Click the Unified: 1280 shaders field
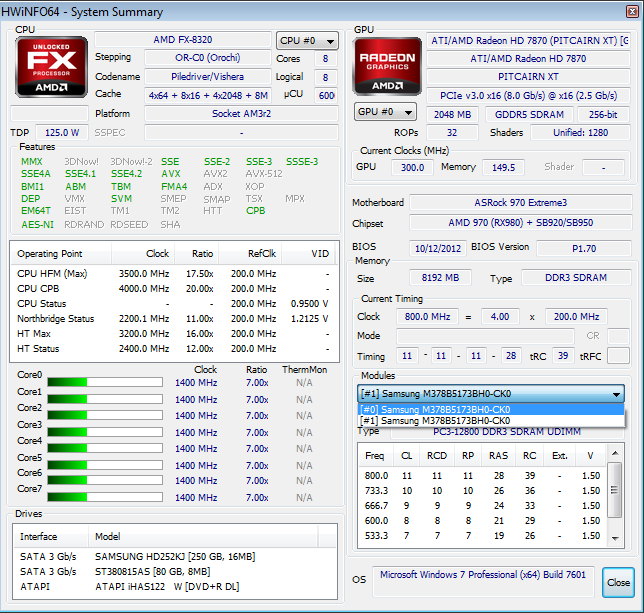This screenshot has width=644, height=613. (x=580, y=133)
